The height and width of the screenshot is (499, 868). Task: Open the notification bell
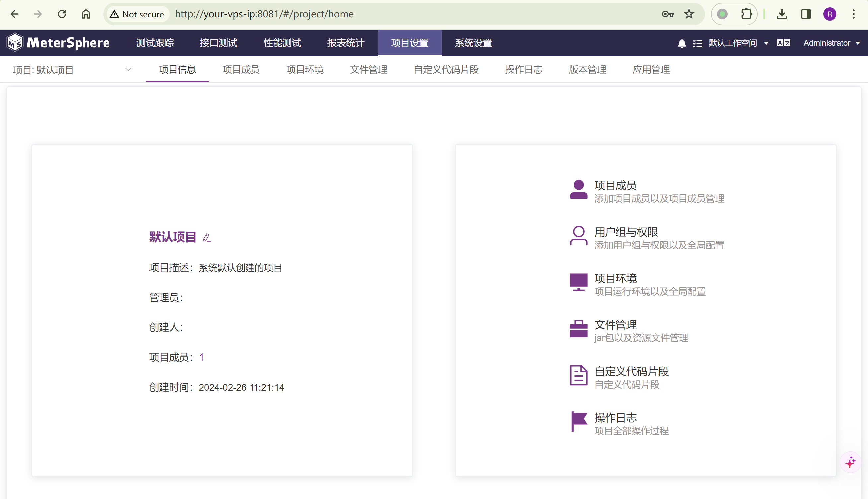coord(682,43)
